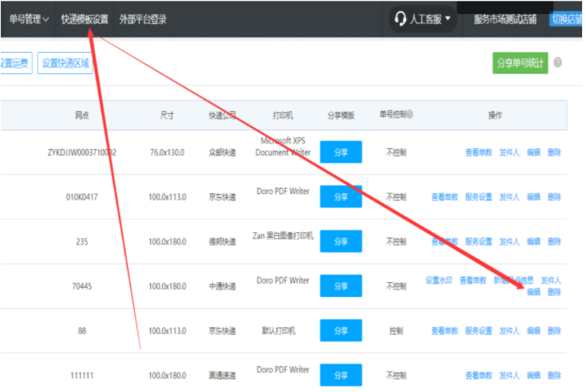Click the question mark next to 单号控制
Screen dimensions: 586x392
[x=410, y=114]
